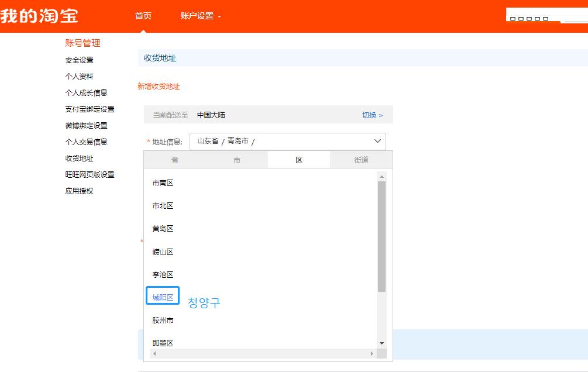Image resolution: width=588 pixels, height=372 pixels.
Task: Click the 我的淘宝 logo
Action: 39,16
